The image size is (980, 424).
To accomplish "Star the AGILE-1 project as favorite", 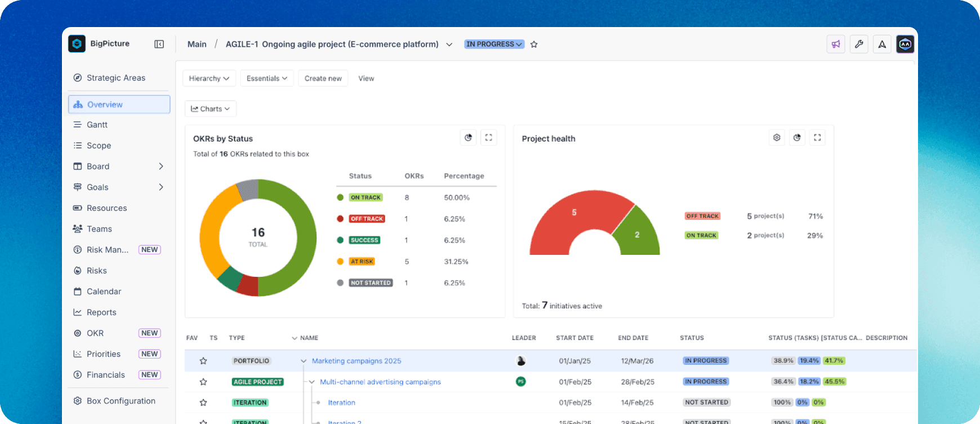I will [x=534, y=45].
